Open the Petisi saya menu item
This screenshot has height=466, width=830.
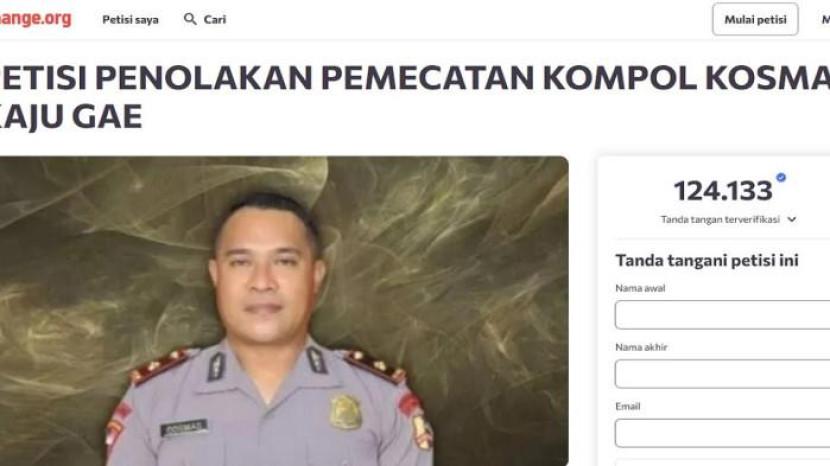point(130,20)
